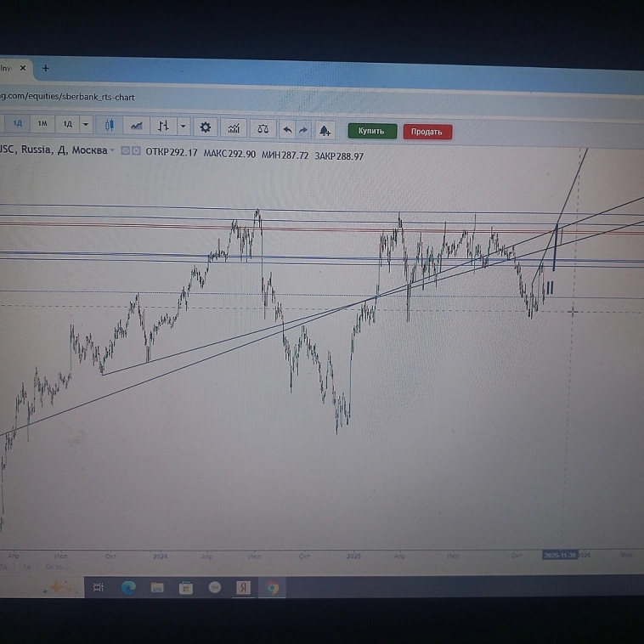The height and width of the screenshot is (644, 644).
Task: Undo last chart action
Action: point(287,130)
